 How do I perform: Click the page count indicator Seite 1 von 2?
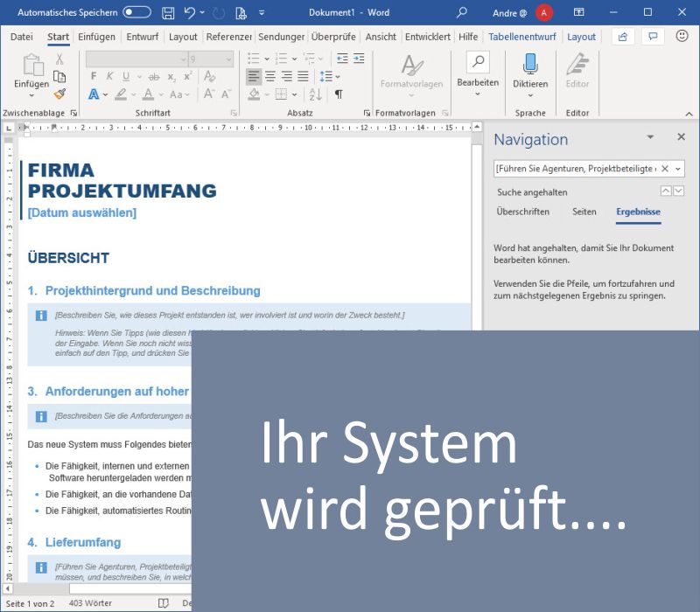point(33,602)
